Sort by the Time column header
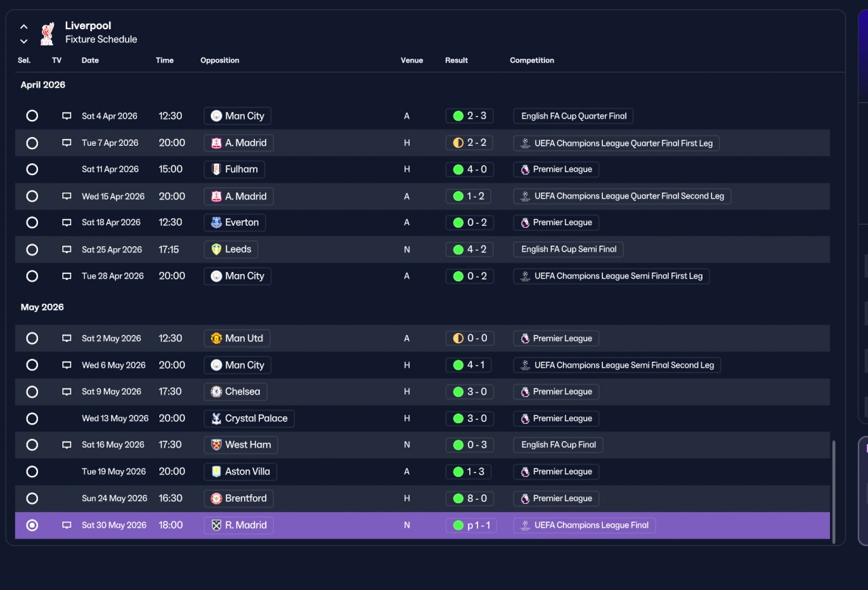 [165, 60]
